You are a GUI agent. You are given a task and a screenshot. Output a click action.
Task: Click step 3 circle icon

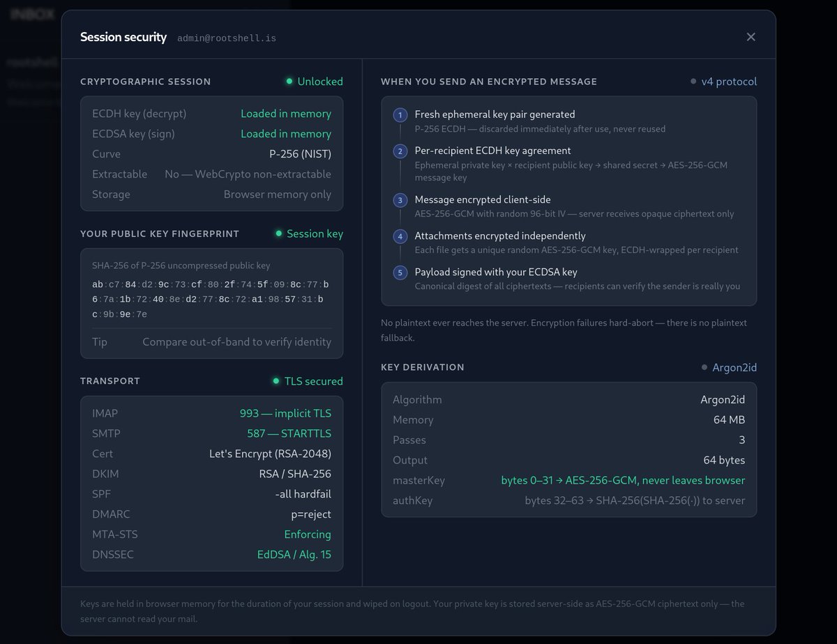click(400, 200)
